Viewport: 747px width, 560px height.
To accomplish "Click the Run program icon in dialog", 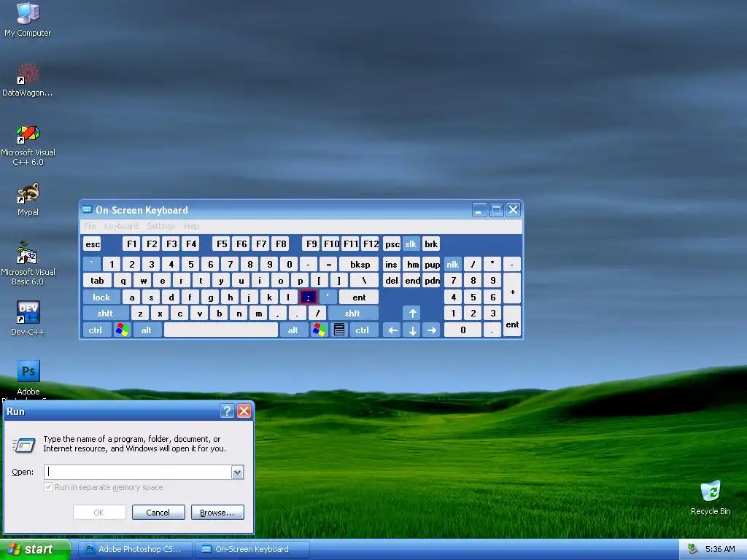I will [x=24, y=445].
